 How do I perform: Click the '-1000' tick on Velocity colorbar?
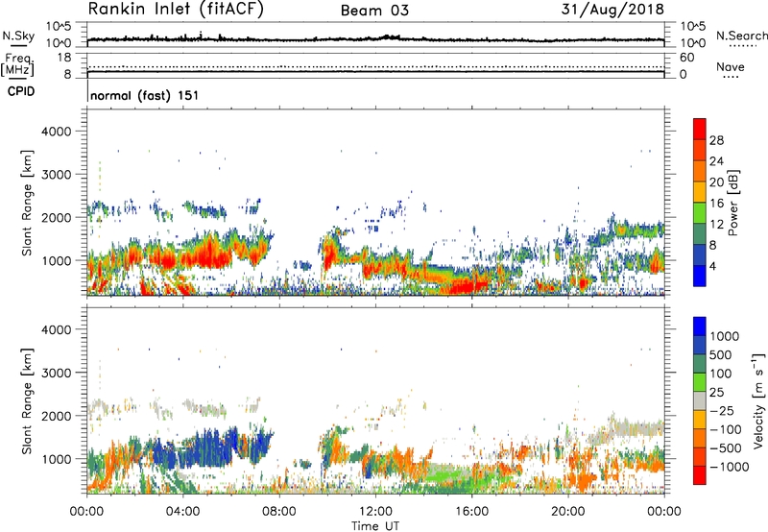point(730,467)
